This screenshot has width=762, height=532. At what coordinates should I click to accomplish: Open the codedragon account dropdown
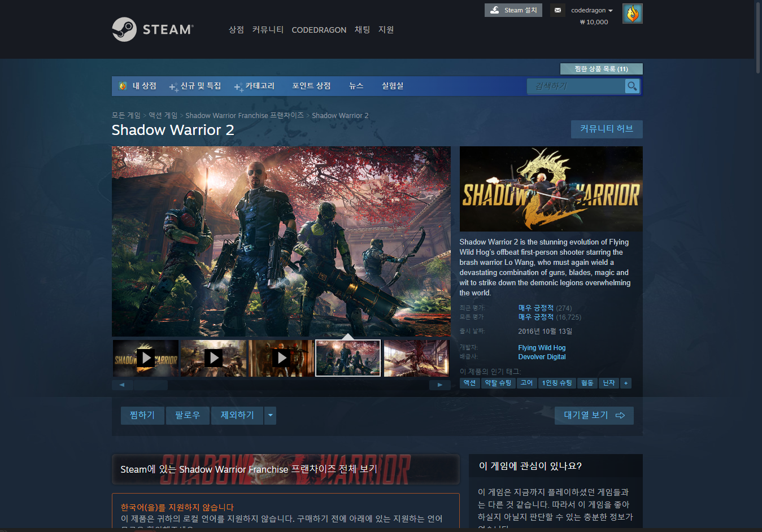[x=591, y=10]
